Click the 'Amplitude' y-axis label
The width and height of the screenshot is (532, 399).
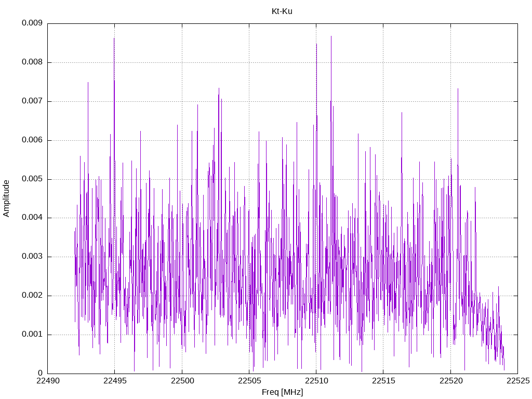pyautogui.click(x=6, y=198)
